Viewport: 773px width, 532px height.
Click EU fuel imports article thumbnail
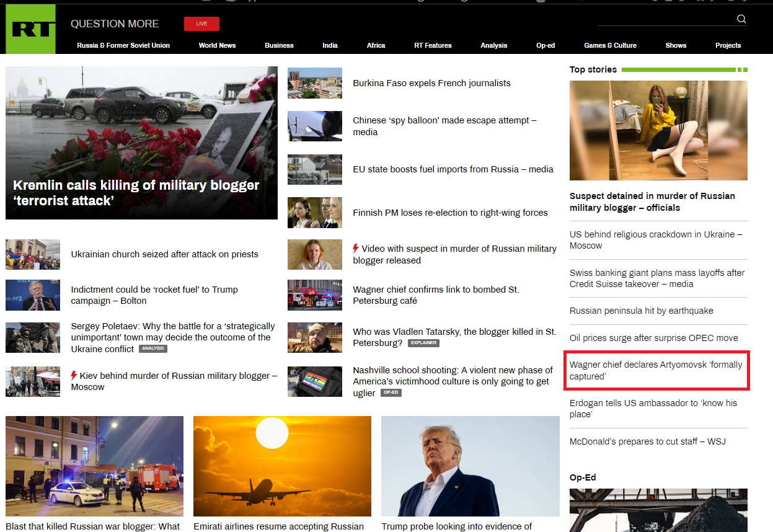[x=315, y=169]
